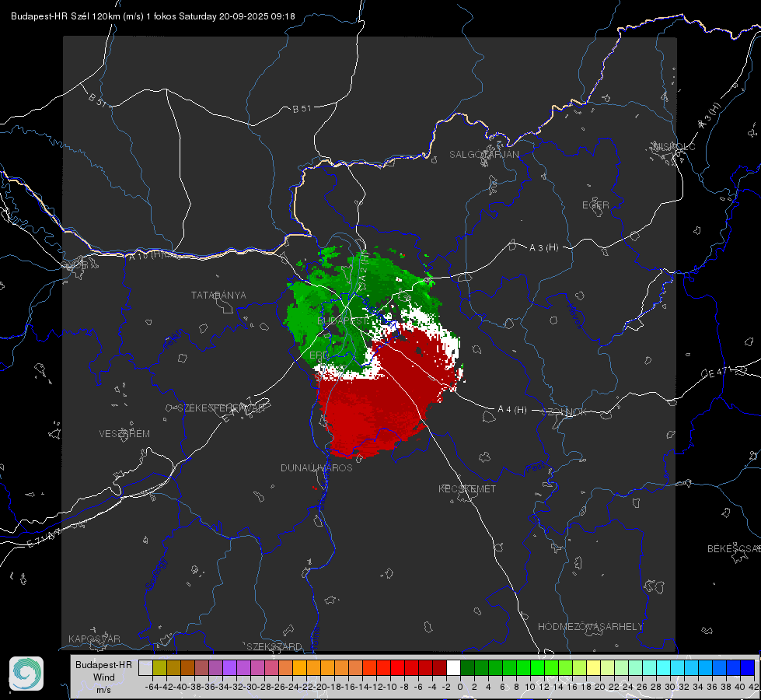Pick the dark blue swatch ending the legend
761x700 pixels.
click(748, 667)
